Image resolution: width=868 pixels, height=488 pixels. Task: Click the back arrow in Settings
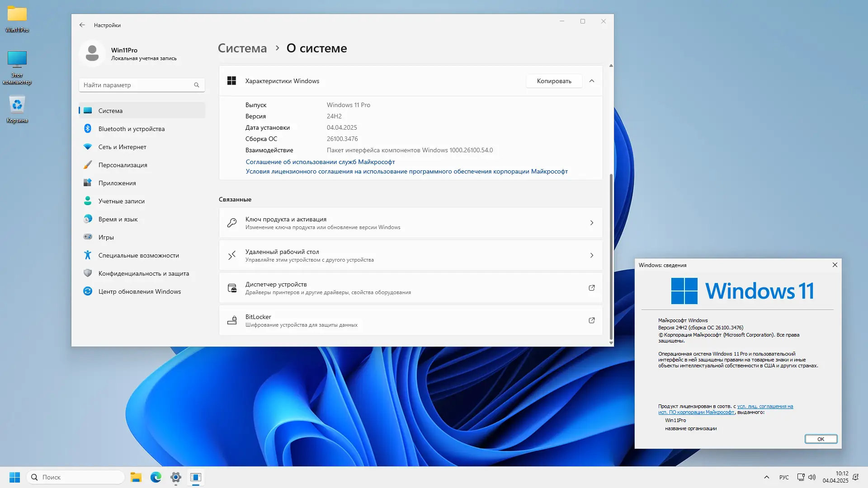coord(82,25)
